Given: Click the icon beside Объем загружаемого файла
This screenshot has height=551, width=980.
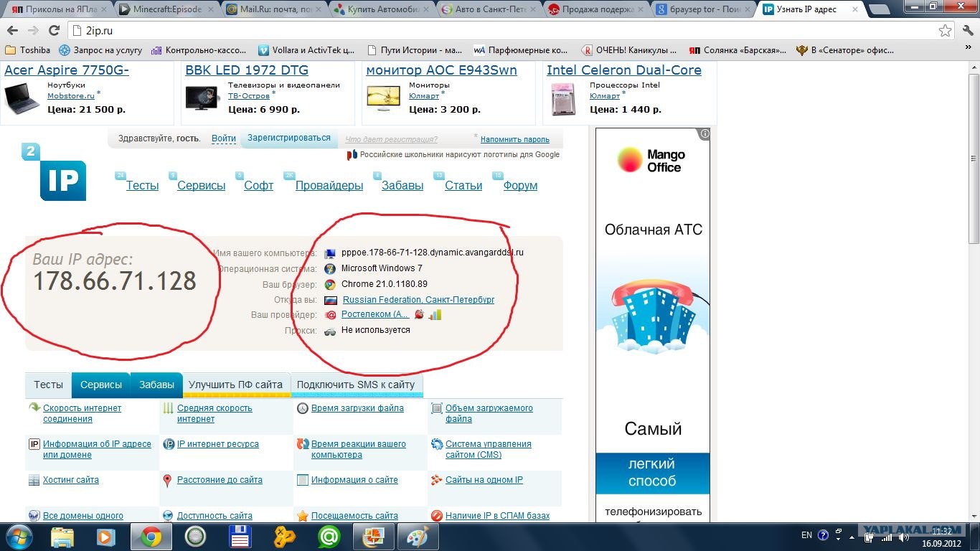Looking at the screenshot, I should 436,408.
